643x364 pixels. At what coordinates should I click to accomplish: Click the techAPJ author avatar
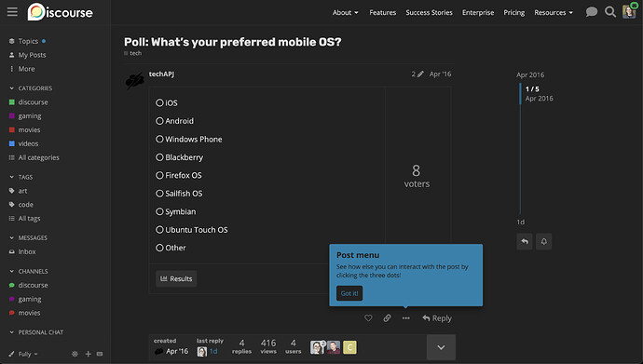134,80
